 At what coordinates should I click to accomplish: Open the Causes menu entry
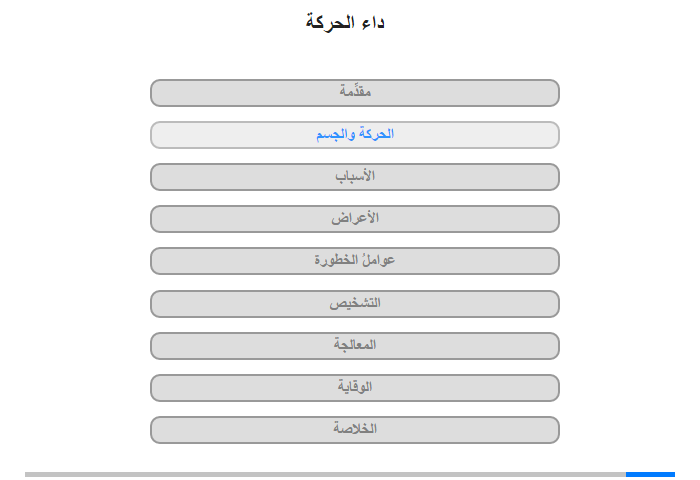click(355, 177)
